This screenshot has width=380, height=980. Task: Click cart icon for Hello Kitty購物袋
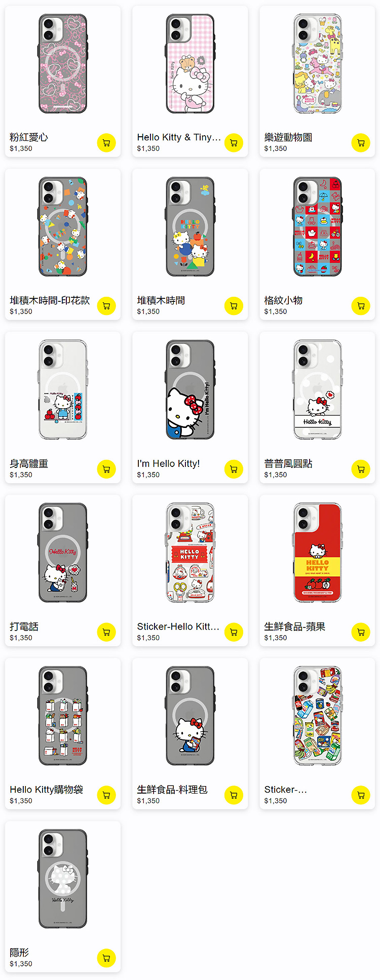point(106,795)
